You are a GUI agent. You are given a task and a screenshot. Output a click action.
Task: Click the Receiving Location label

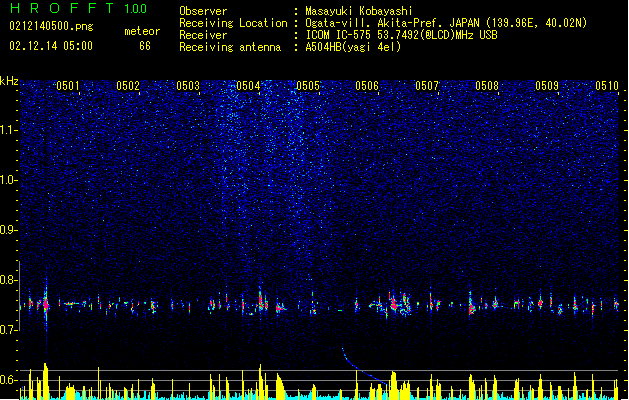pyautogui.click(x=233, y=23)
